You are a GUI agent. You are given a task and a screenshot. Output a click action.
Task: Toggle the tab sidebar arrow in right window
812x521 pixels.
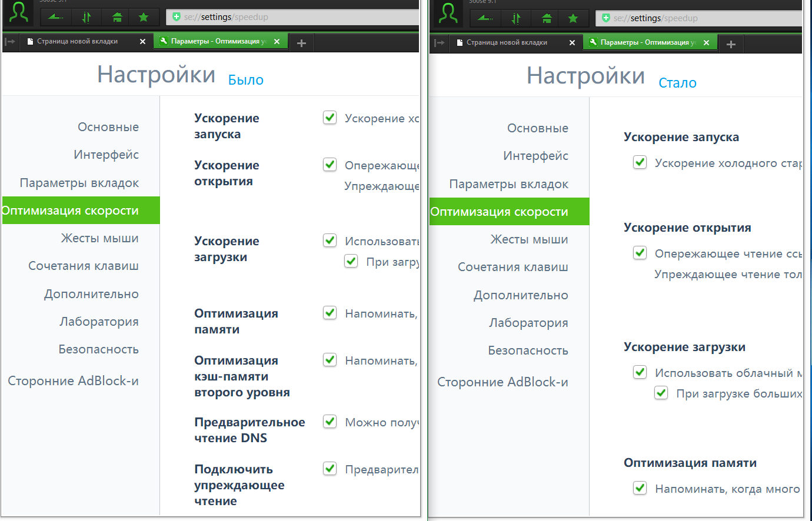coord(440,43)
